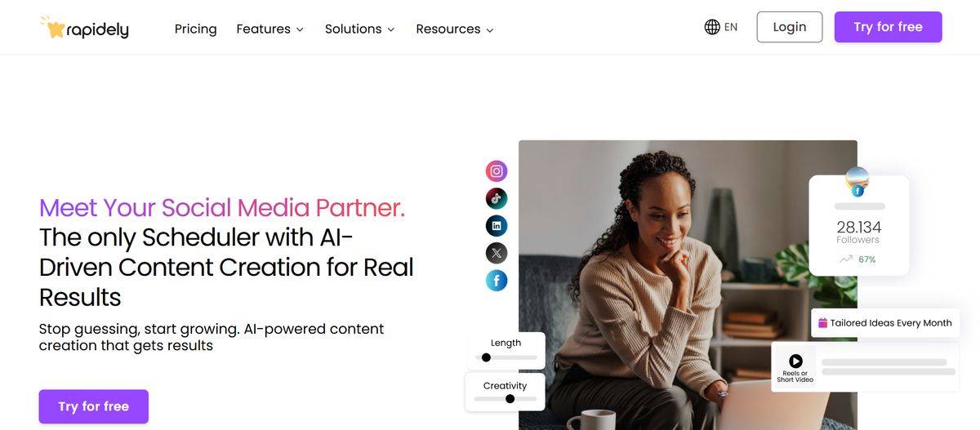This screenshot has width=980, height=430.
Task: Click the globe language icon
Action: coord(712,27)
